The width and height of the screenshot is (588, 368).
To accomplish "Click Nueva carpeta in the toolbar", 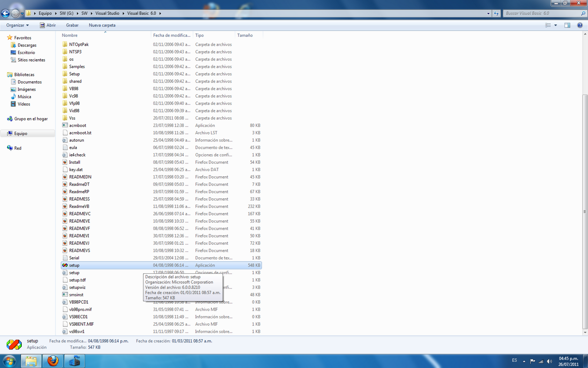I will 102,25.
